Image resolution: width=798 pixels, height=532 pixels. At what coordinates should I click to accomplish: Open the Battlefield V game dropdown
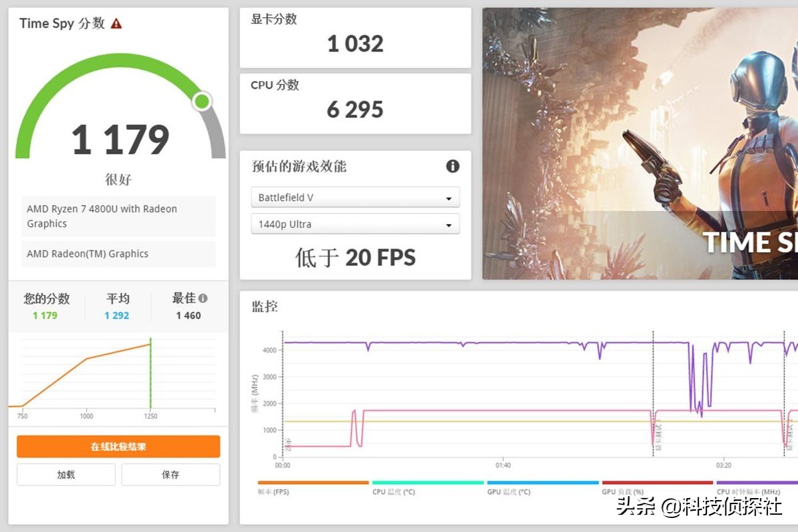click(355, 198)
